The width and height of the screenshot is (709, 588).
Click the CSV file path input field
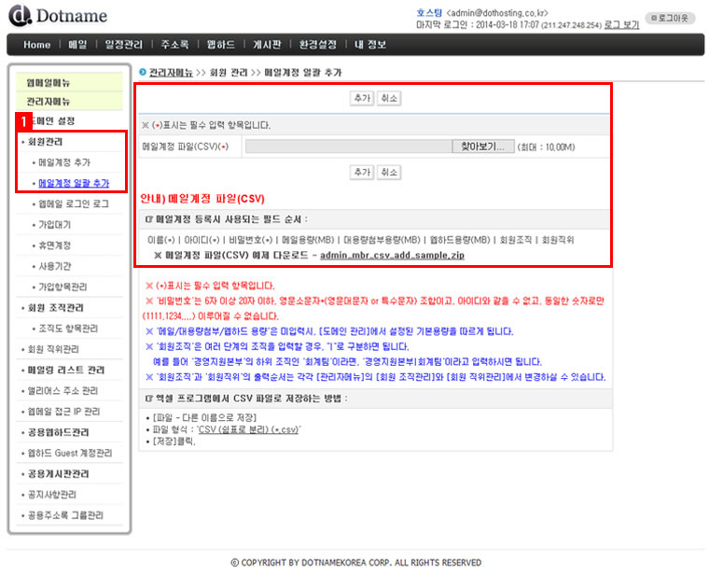(x=347, y=147)
